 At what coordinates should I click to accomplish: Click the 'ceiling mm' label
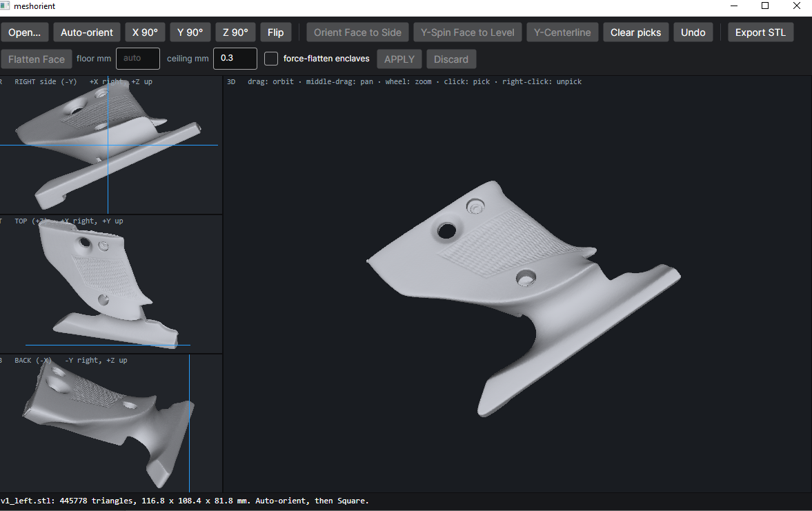[x=188, y=59]
